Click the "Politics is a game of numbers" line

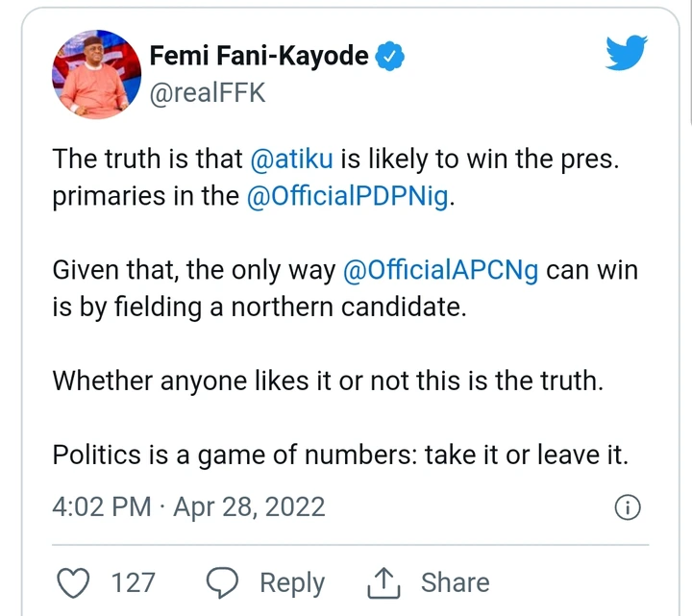tap(340, 454)
